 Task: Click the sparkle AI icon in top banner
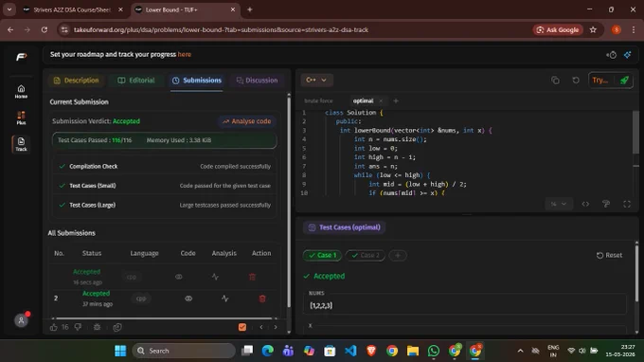(628, 55)
